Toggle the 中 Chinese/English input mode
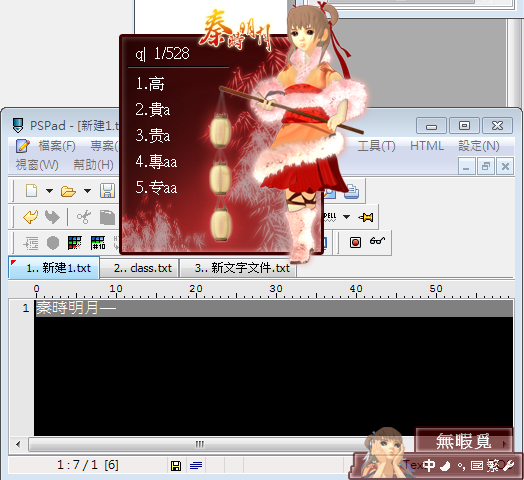The width and height of the screenshot is (524, 480). click(429, 465)
